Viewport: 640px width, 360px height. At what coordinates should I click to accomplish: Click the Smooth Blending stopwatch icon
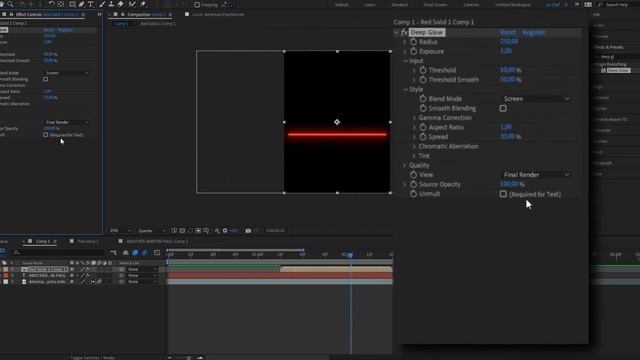pyautogui.click(x=423, y=108)
